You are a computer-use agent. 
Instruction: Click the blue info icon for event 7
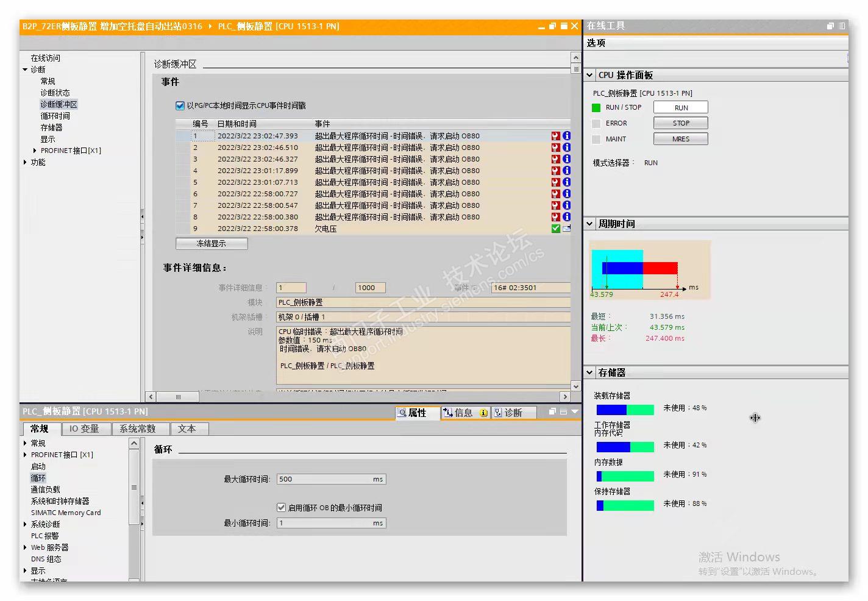pyautogui.click(x=566, y=205)
